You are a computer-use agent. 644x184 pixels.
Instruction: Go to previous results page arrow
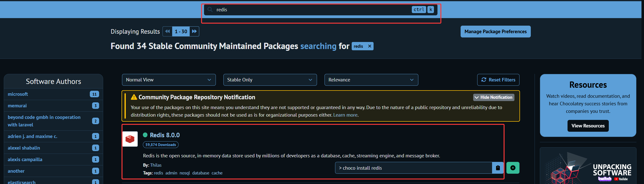tap(167, 31)
